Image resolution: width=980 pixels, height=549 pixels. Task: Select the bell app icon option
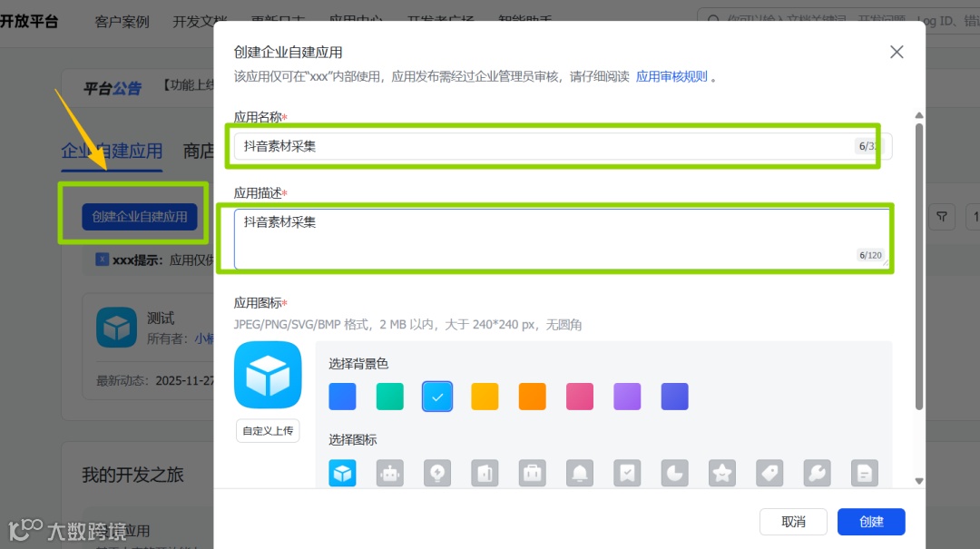[x=580, y=473]
